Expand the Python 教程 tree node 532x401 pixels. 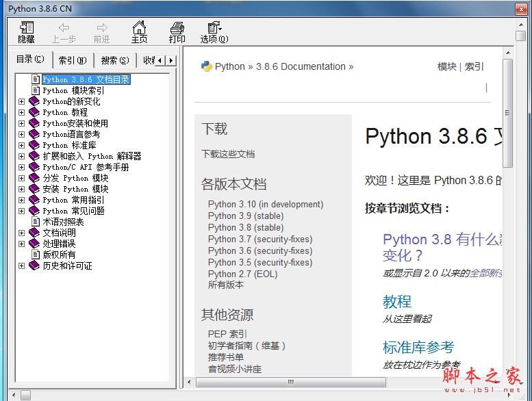coord(22,112)
